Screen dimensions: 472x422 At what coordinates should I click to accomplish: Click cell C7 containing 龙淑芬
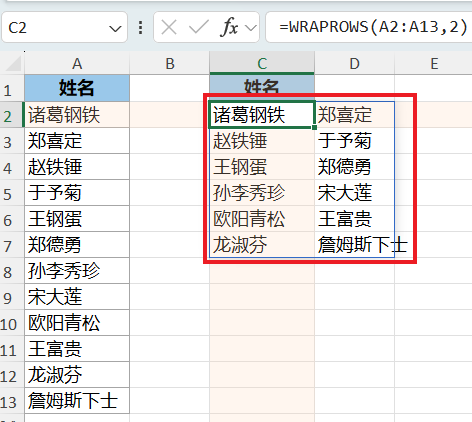click(262, 245)
